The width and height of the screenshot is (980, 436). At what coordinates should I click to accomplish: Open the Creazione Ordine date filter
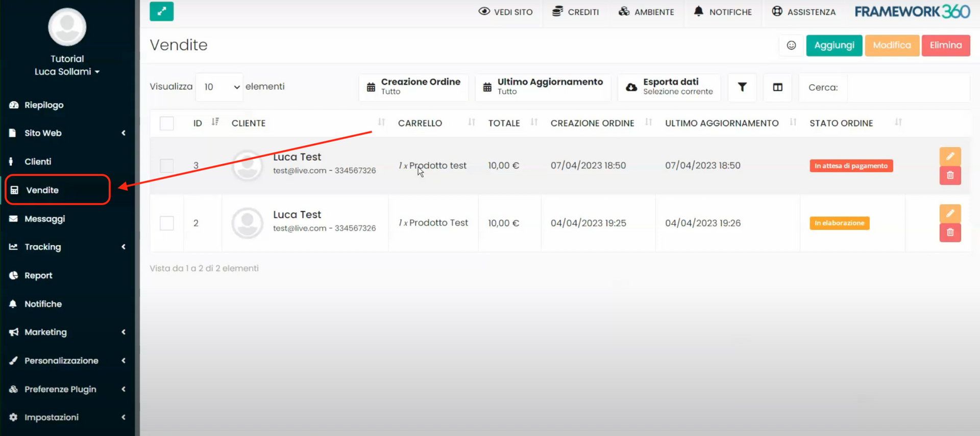point(413,87)
